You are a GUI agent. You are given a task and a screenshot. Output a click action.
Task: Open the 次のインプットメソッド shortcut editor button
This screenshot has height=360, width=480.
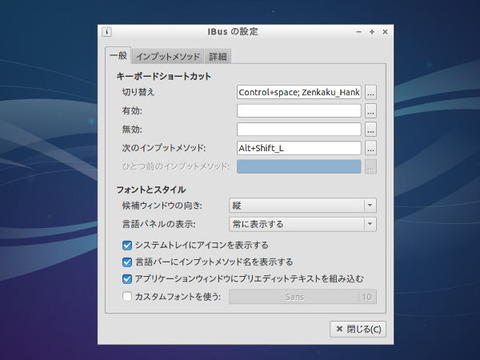click(x=371, y=148)
